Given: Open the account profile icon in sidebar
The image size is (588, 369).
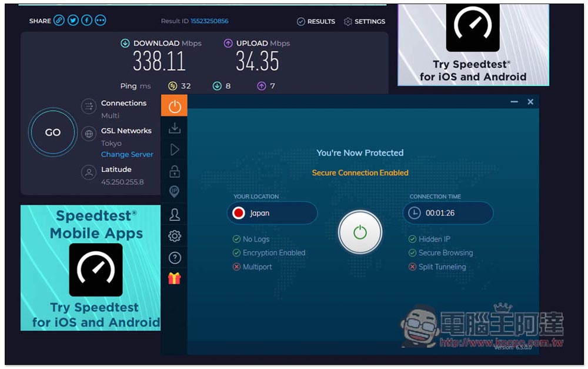Looking at the screenshot, I should tap(174, 214).
